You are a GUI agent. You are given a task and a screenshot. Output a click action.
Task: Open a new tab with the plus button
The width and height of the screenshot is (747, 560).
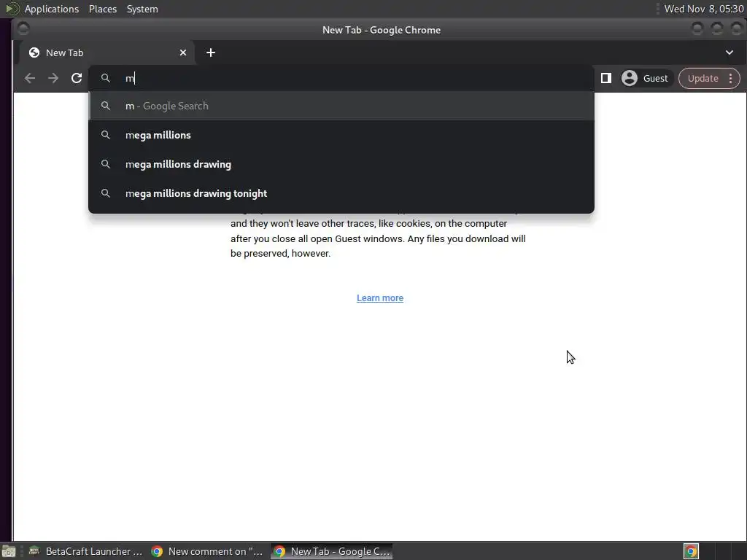(211, 52)
